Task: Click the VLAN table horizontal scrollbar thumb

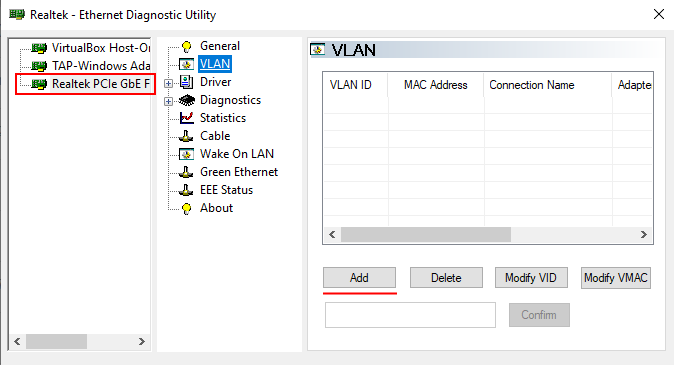Action: tap(426, 234)
